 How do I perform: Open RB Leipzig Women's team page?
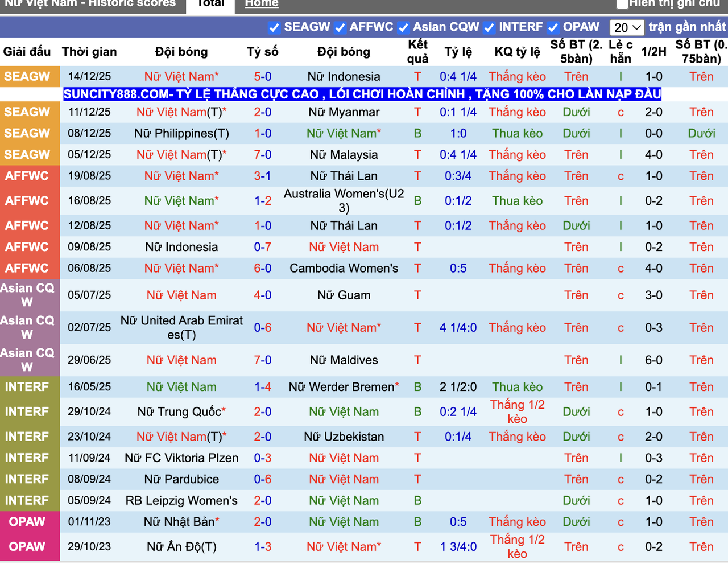click(x=181, y=501)
